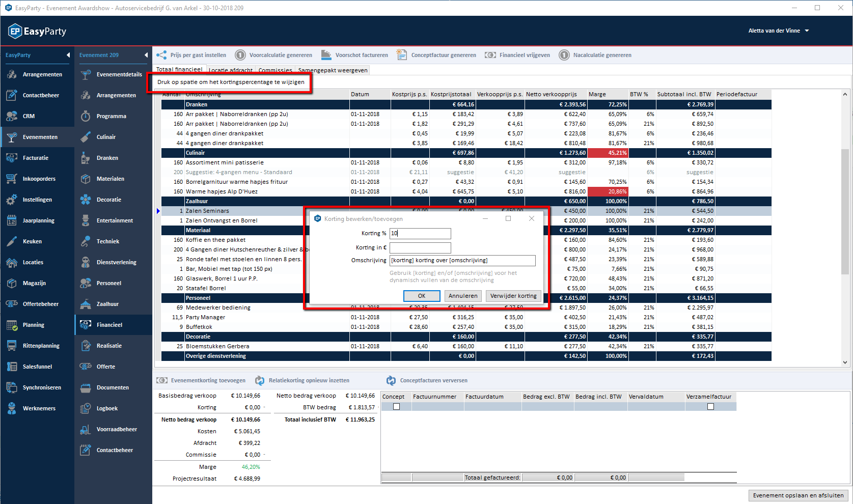Toggle the Verzamelfactuur checkbox in invoice table

710,406
